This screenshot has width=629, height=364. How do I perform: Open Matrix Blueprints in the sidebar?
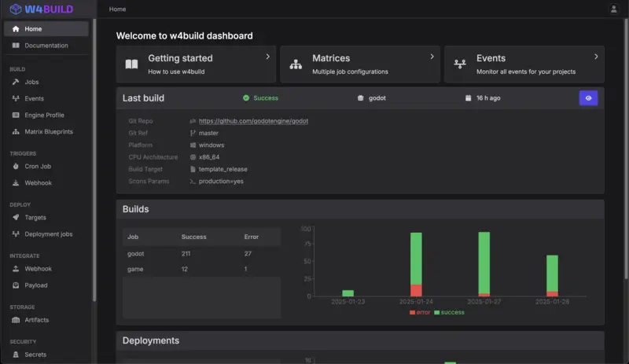[46, 131]
